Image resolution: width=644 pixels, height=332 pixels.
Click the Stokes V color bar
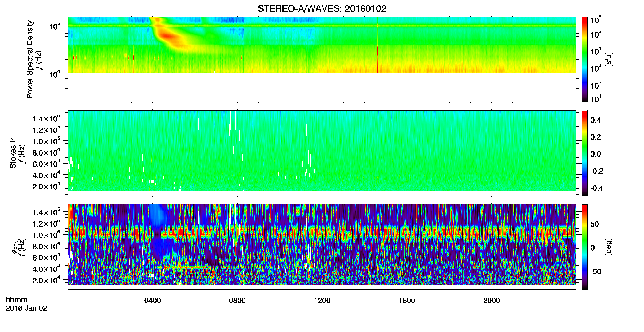585,153
